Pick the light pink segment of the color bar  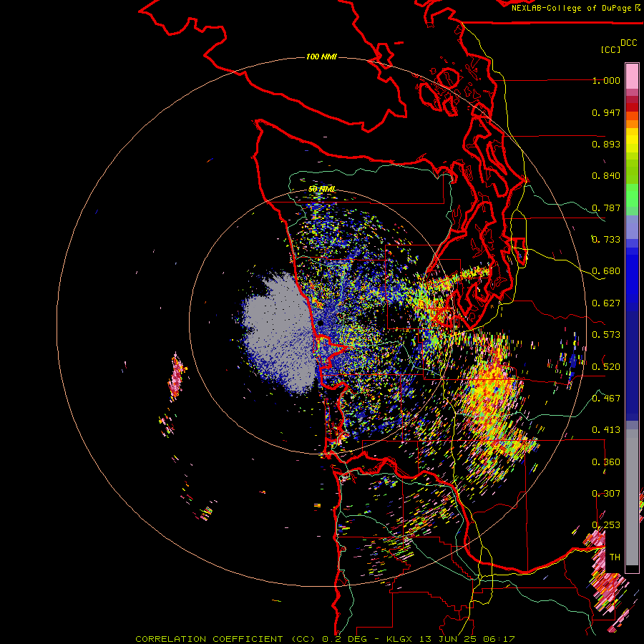(x=632, y=76)
